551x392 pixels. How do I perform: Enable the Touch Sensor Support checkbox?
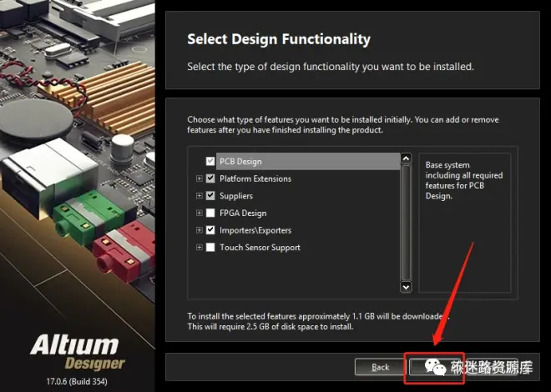coord(210,248)
